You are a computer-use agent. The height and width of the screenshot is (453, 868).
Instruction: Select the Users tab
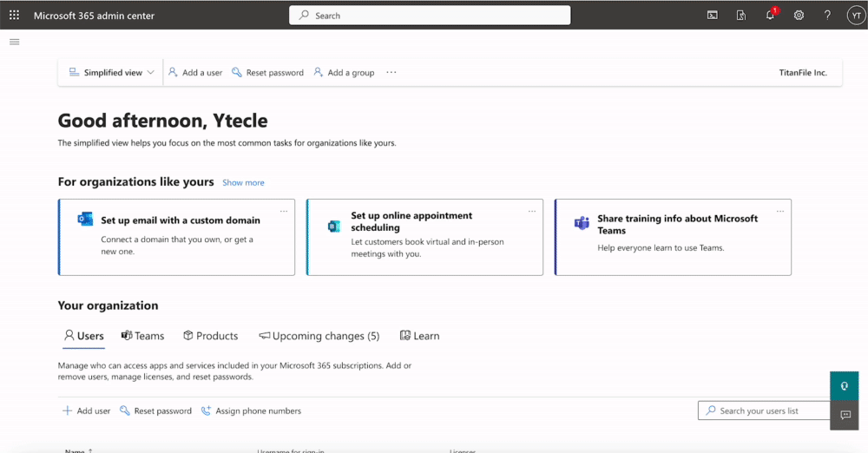[83, 336]
